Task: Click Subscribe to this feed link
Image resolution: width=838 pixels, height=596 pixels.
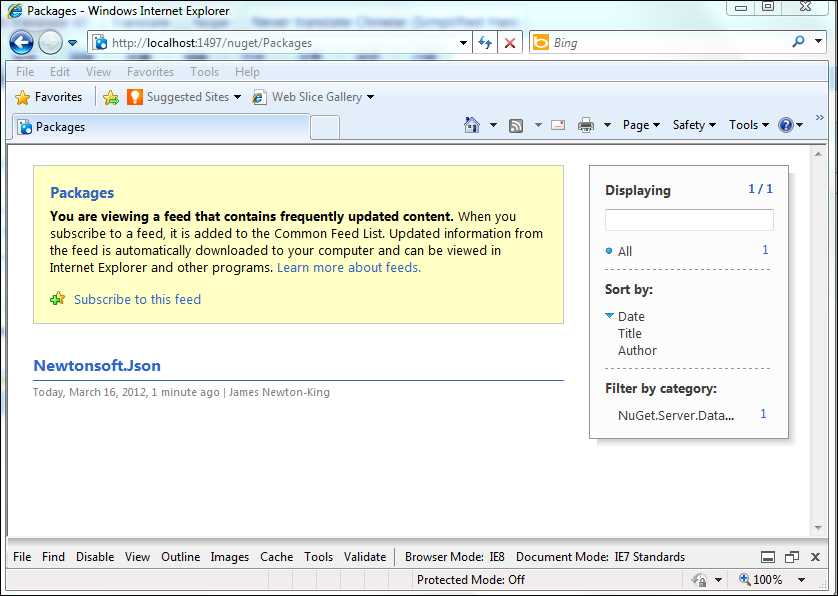Action: click(x=137, y=299)
